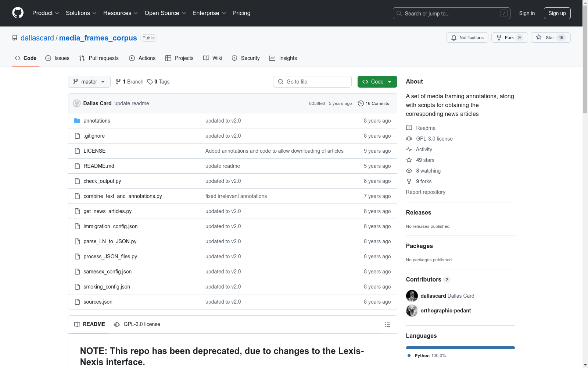This screenshot has width=588, height=368.
Task: Click the Dallas Card commit author avatar
Action: click(77, 103)
